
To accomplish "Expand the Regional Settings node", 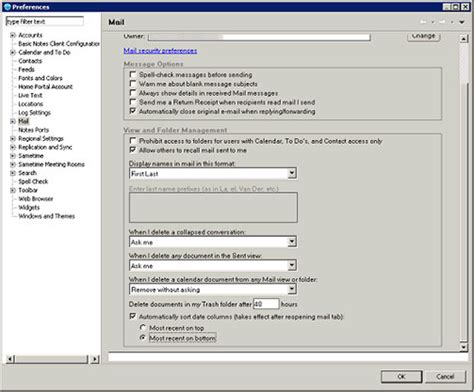I will 13,138.
